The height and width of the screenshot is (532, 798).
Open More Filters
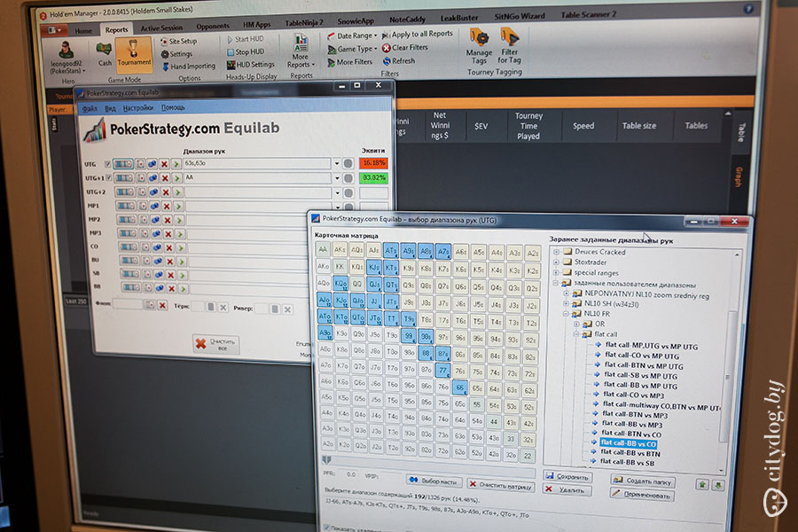tap(349, 62)
